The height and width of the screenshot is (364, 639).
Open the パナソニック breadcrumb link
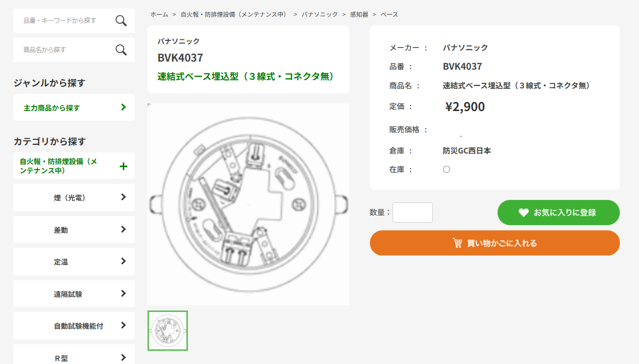pyautogui.click(x=320, y=15)
